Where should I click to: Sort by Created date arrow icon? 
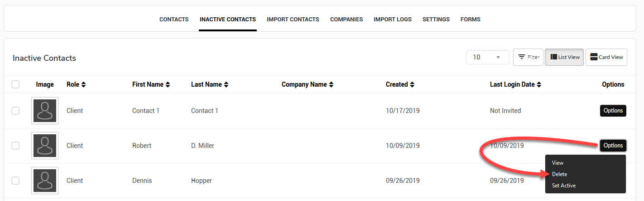point(412,84)
